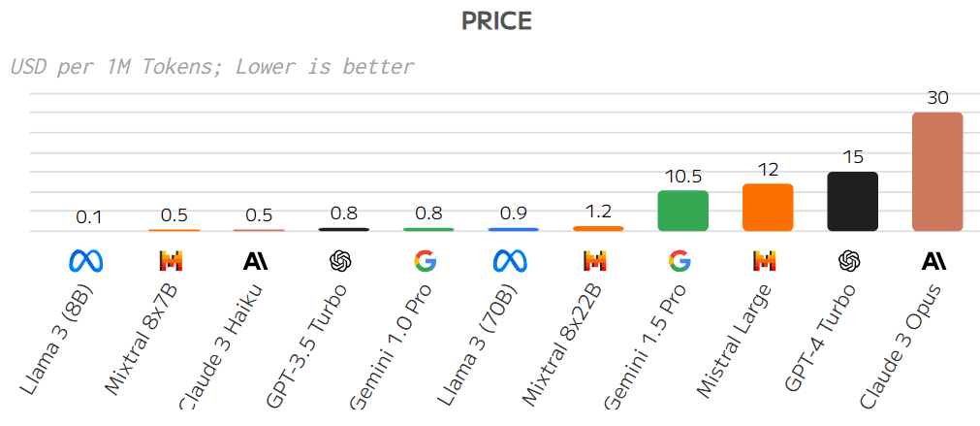Click the Google logo for Gemini 1.5 Pro
The width and height of the screenshot is (980, 426).
[680, 261]
